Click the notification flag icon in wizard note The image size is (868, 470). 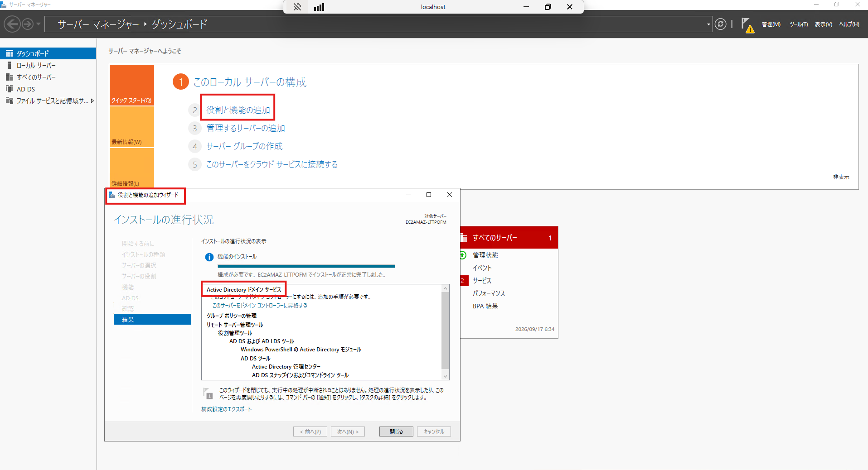[208, 393]
